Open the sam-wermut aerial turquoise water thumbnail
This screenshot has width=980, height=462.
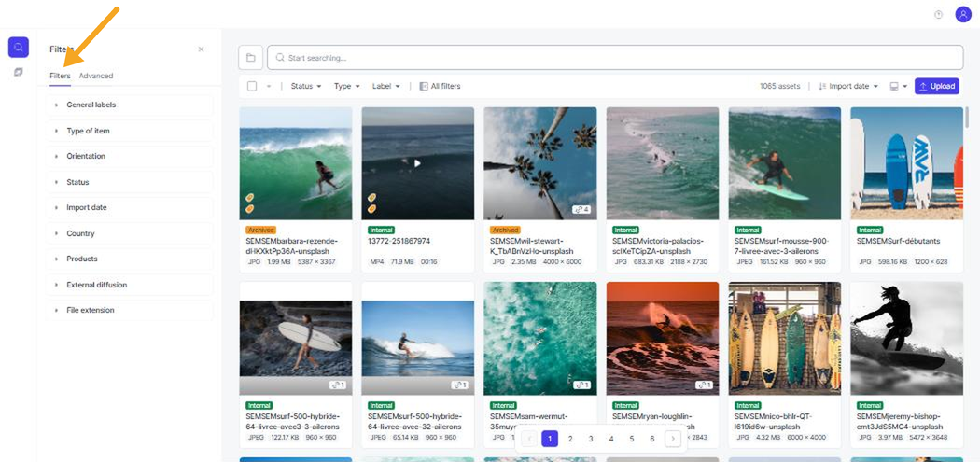[x=540, y=338]
